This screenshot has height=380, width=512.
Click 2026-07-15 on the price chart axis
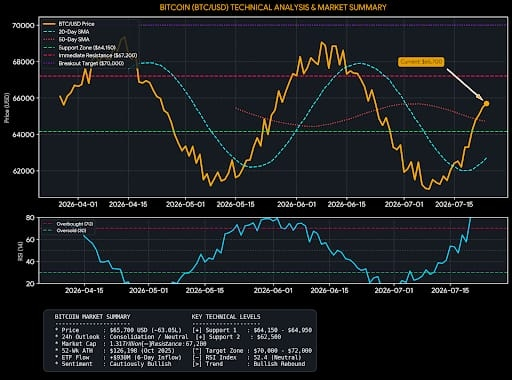click(x=454, y=204)
